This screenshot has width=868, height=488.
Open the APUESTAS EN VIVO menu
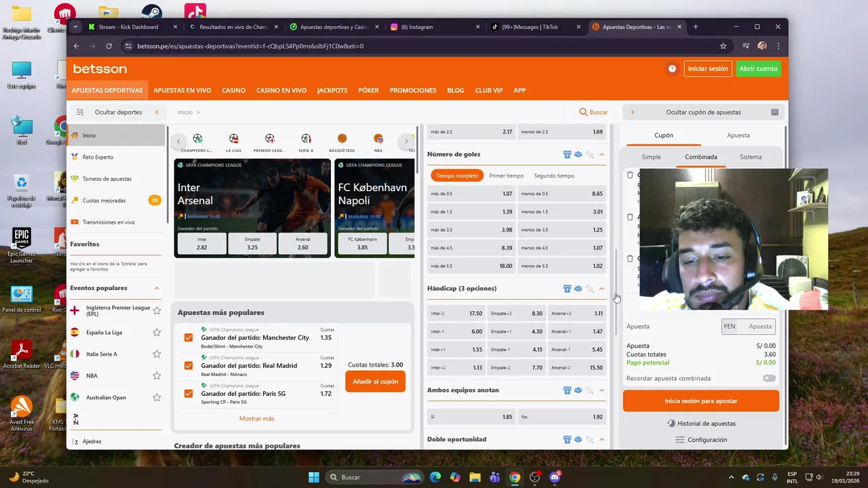pyautogui.click(x=182, y=90)
